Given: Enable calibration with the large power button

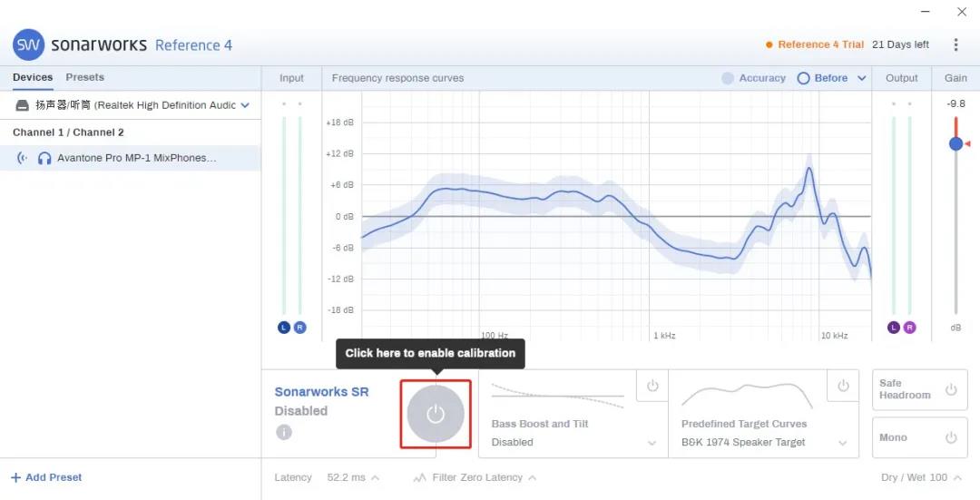Looking at the screenshot, I should (x=436, y=414).
